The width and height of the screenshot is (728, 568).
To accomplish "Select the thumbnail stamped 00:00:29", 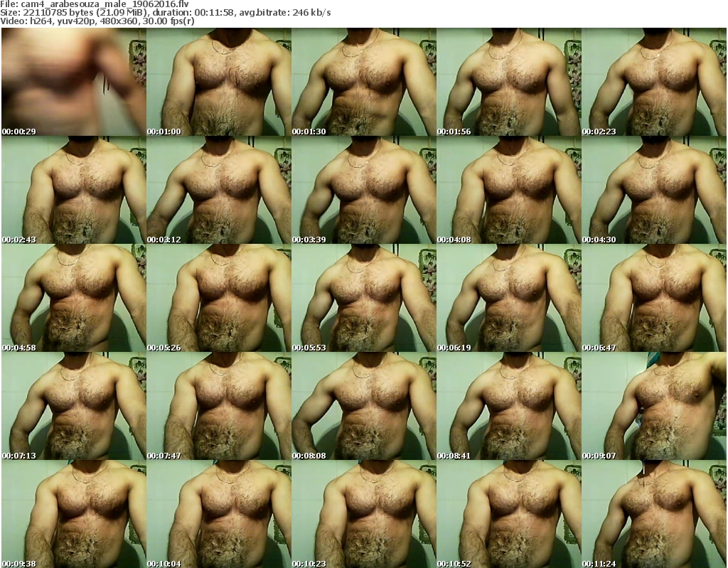I will 74,82.
